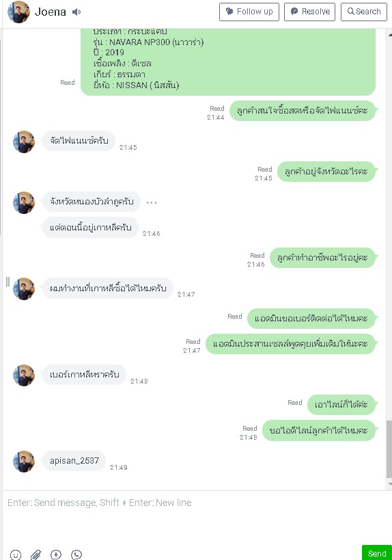
Task: Click Joena's profile picture in header
Action: [x=18, y=12]
